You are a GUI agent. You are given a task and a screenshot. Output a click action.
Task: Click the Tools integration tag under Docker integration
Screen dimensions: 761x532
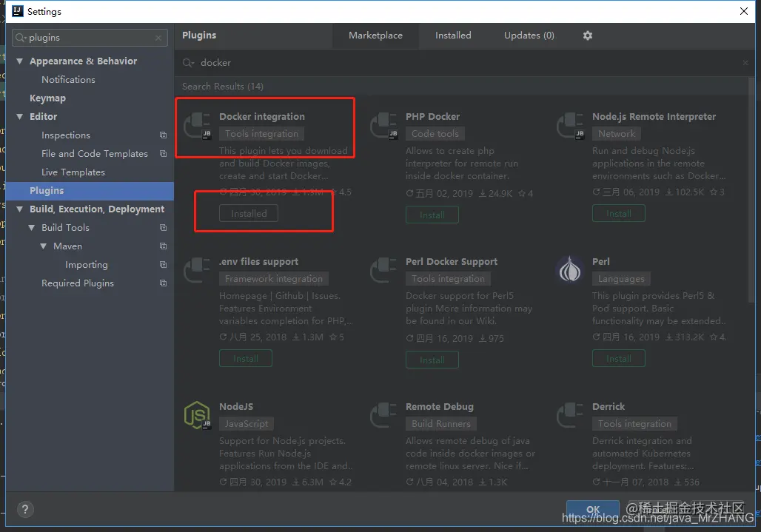[x=261, y=134]
